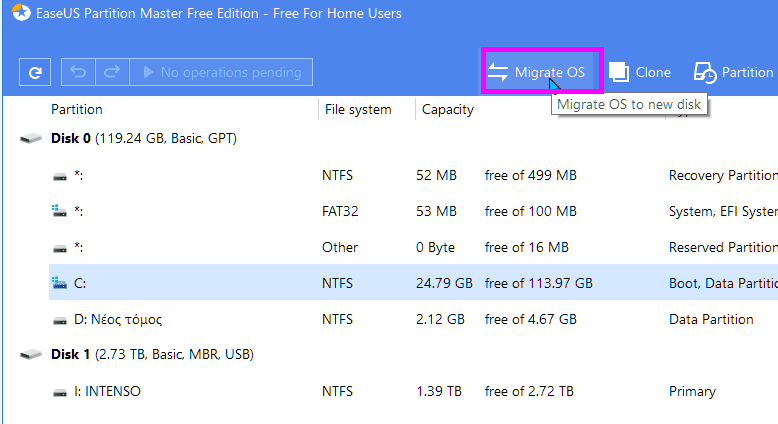Screen dimensions: 778x424
Task: Select the 16 MB Reserved Partition row
Action: click(x=413, y=247)
